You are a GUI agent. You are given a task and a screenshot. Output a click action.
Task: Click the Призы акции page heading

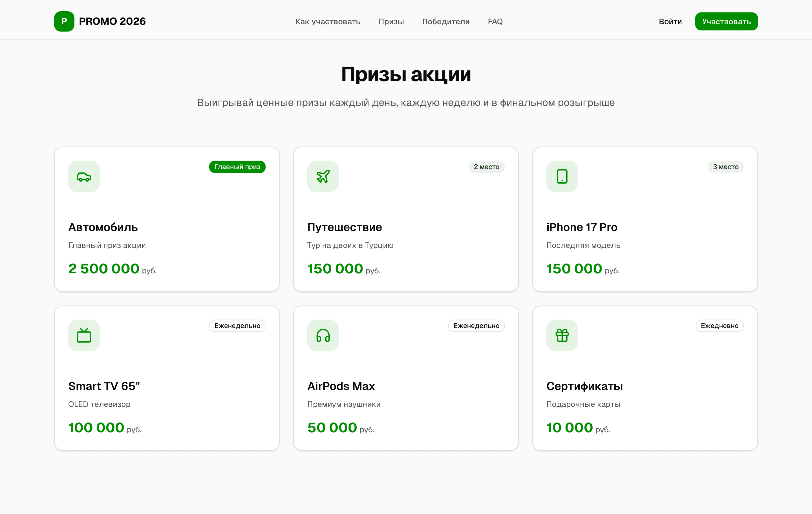click(406, 74)
